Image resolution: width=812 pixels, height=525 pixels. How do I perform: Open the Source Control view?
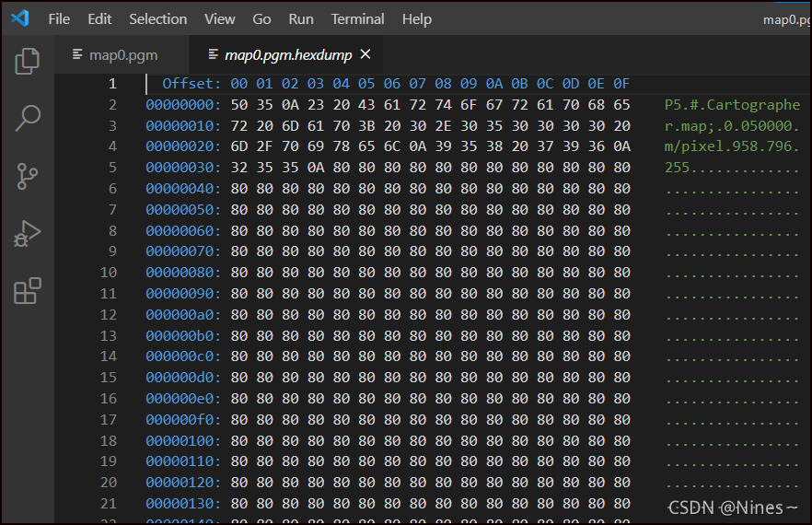click(27, 176)
